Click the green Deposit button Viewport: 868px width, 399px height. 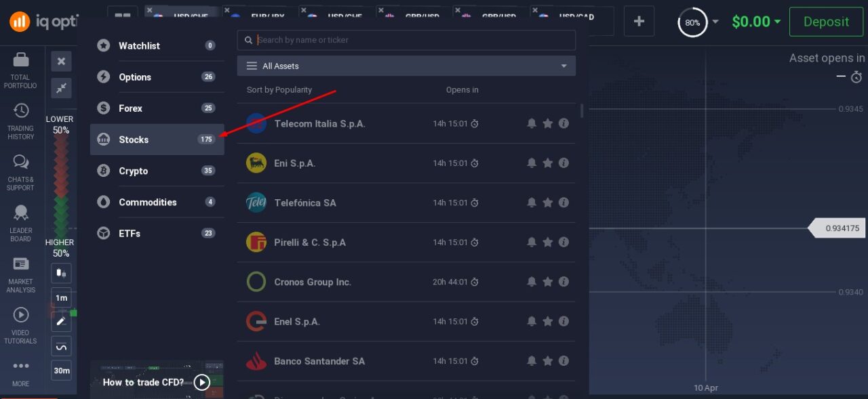pyautogui.click(x=825, y=22)
